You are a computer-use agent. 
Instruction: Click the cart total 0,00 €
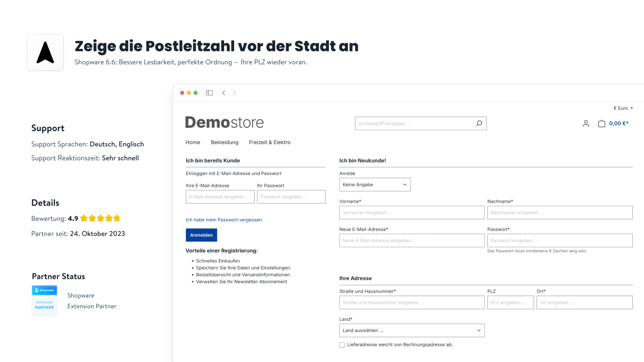(619, 123)
